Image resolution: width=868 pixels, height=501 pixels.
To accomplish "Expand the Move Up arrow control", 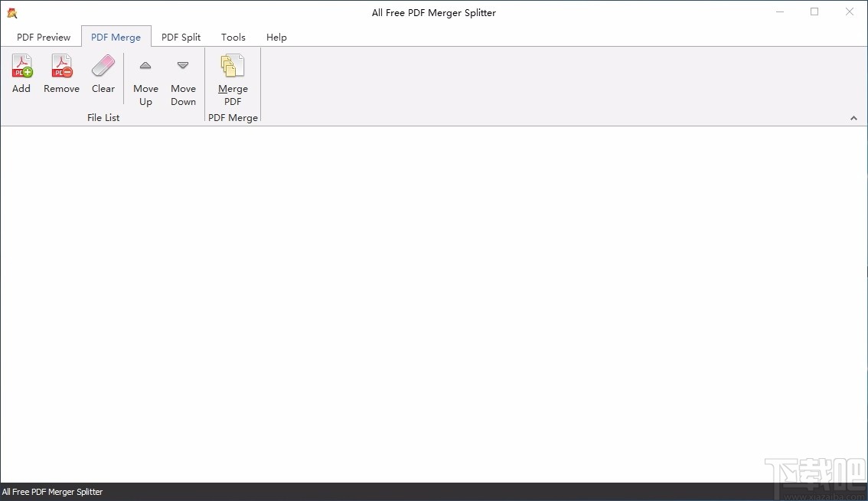I will pos(145,66).
